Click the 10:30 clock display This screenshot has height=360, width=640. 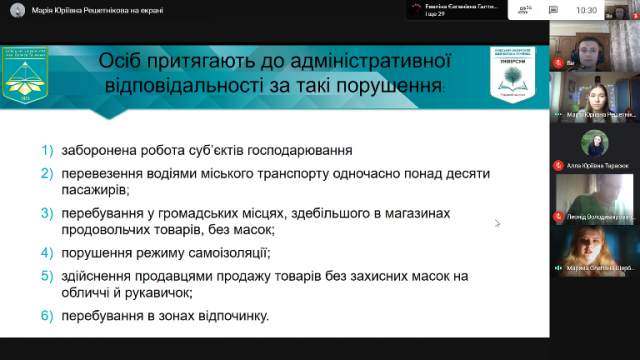586,10
